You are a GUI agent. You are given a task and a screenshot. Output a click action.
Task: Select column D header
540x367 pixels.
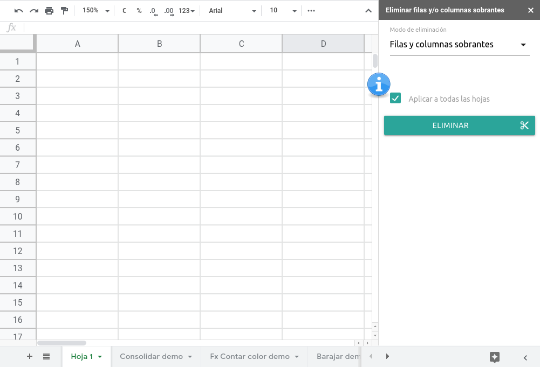tap(323, 44)
